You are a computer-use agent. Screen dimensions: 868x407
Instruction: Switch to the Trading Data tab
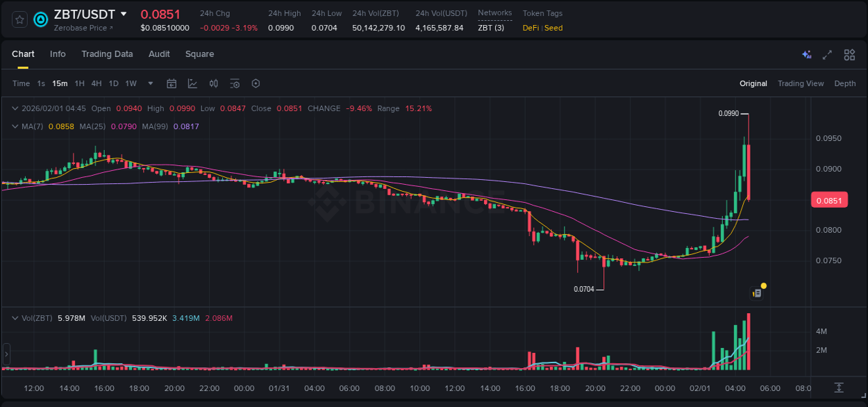click(107, 54)
